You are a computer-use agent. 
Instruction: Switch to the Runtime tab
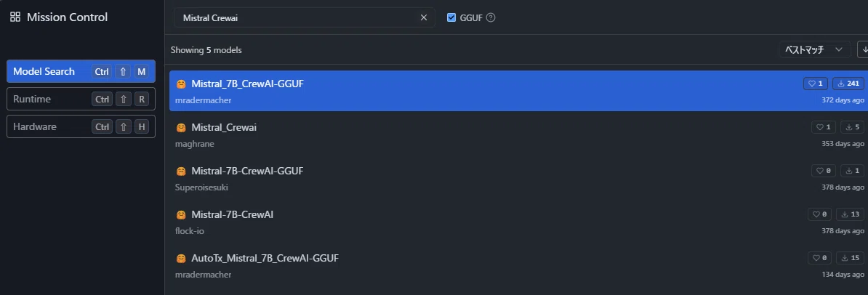(81, 99)
